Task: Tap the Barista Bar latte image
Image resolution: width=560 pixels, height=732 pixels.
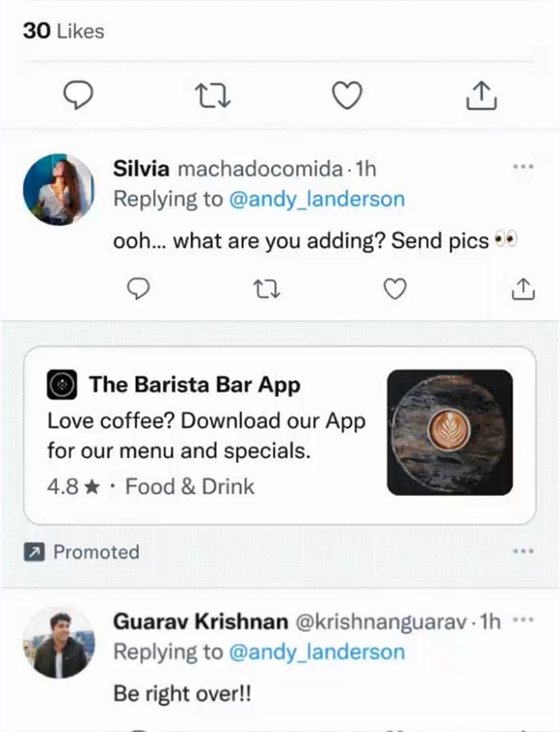Action: point(450,432)
